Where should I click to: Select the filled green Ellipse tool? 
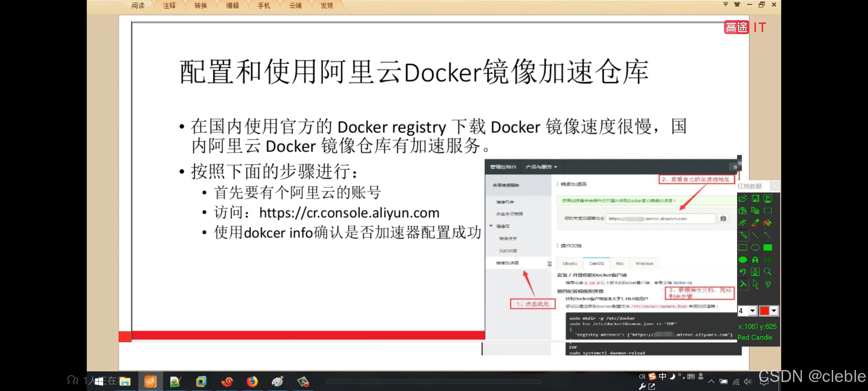tap(743, 260)
